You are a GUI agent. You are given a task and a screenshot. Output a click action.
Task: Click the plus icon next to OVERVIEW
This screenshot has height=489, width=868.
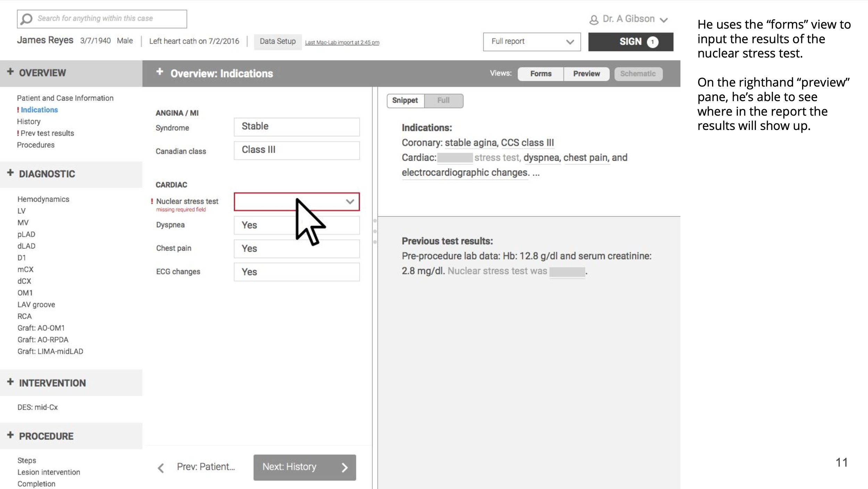coord(10,72)
